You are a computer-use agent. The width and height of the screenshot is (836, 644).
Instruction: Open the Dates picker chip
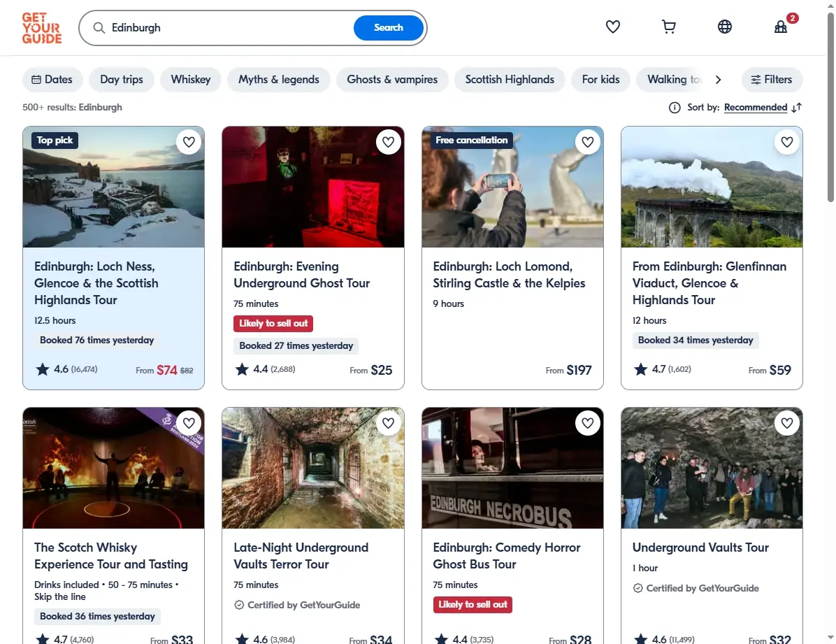(52, 80)
